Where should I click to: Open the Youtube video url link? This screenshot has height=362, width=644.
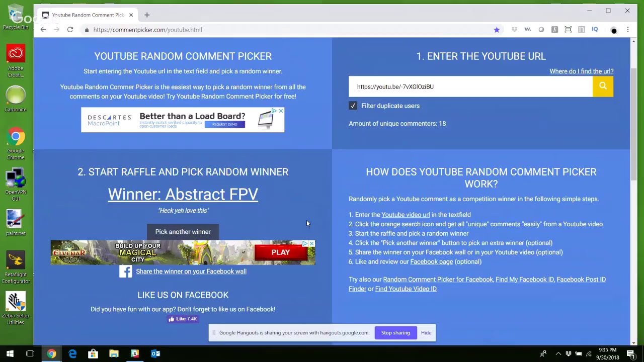(406, 215)
